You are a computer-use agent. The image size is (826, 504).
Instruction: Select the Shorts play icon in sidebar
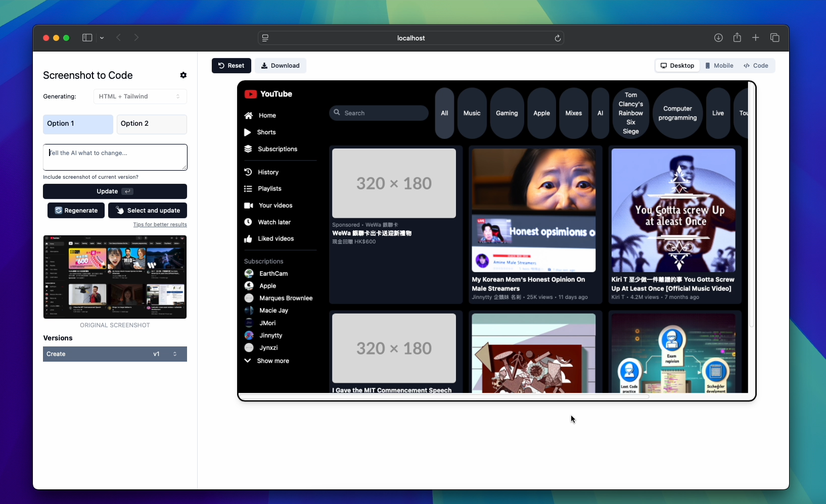tap(248, 132)
